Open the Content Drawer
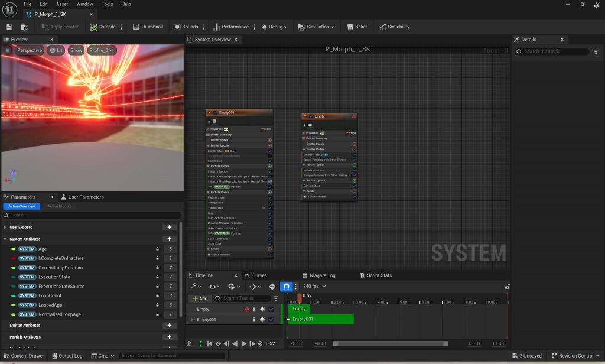The width and height of the screenshot is (605, 364). [24, 356]
